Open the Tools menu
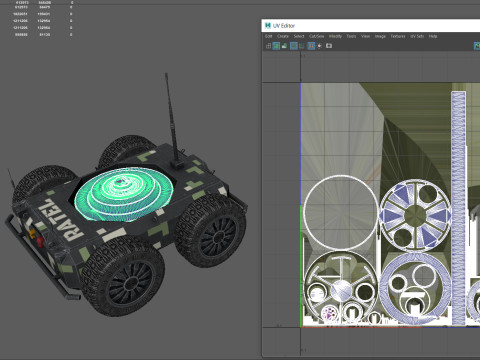 coord(351,36)
